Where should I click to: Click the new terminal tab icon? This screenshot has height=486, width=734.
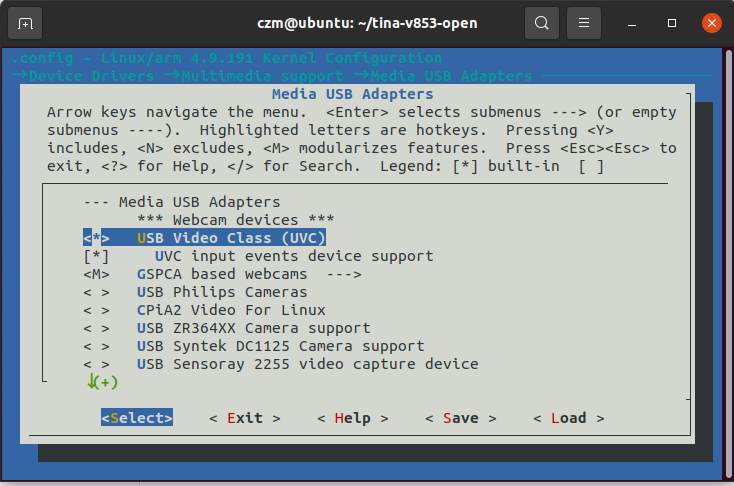point(25,22)
